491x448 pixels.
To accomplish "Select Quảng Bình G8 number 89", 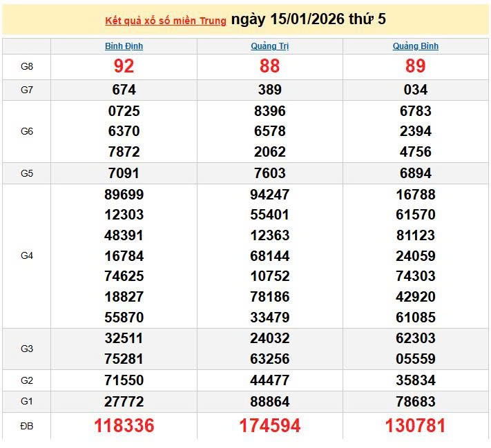I will (416, 66).
